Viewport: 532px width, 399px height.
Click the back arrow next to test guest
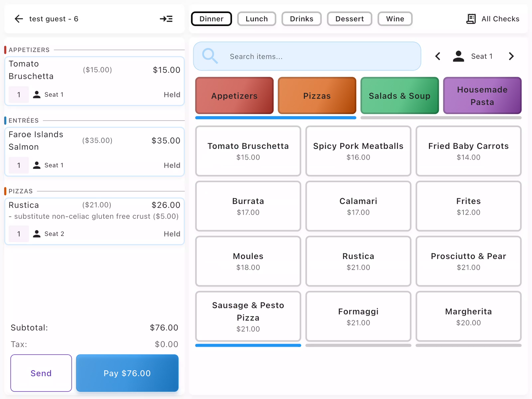click(x=19, y=19)
